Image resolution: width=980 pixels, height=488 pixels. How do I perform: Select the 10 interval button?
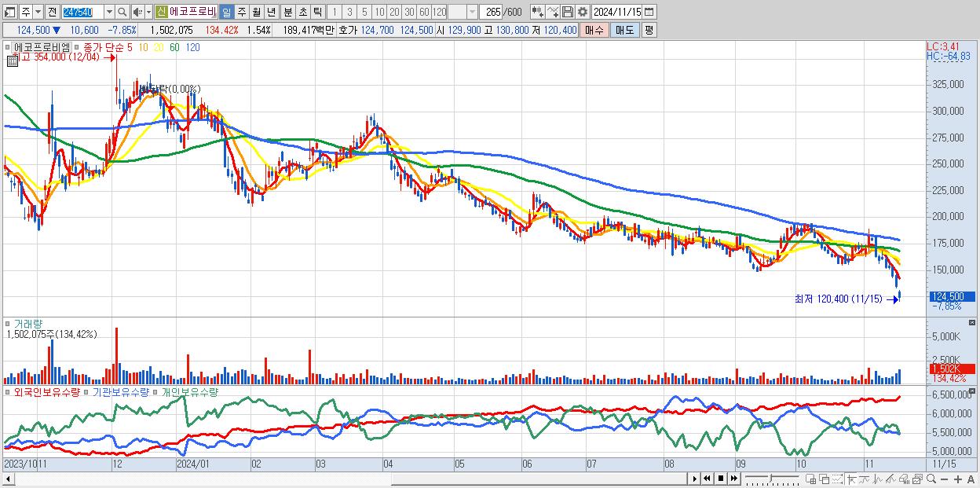[379, 12]
